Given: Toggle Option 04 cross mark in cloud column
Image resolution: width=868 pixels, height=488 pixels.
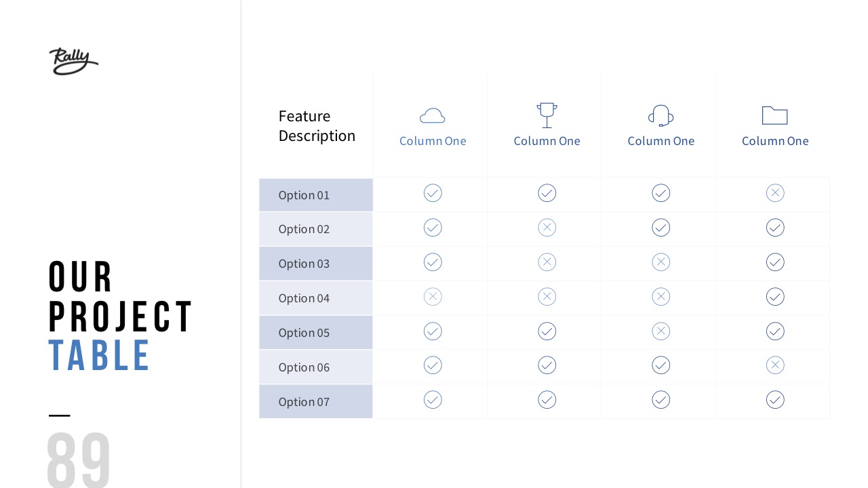Looking at the screenshot, I should (433, 297).
